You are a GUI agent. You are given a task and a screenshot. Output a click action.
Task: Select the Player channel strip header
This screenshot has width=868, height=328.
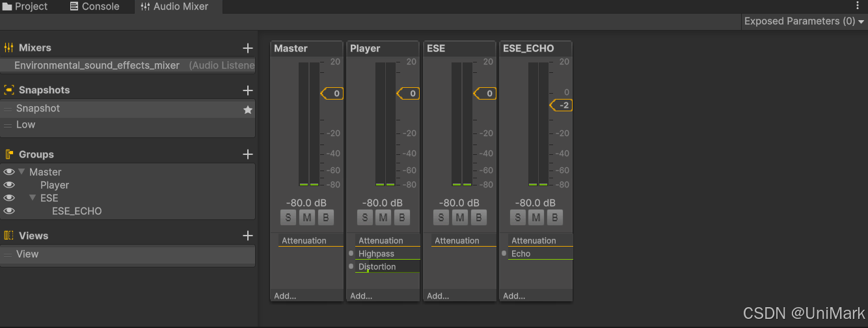(383, 48)
